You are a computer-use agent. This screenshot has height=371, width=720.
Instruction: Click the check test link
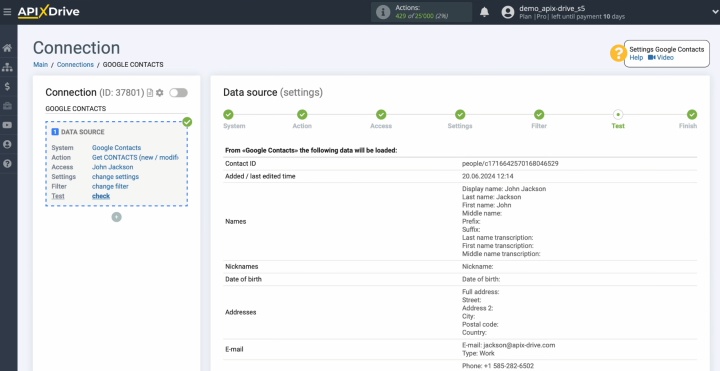pos(101,196)
